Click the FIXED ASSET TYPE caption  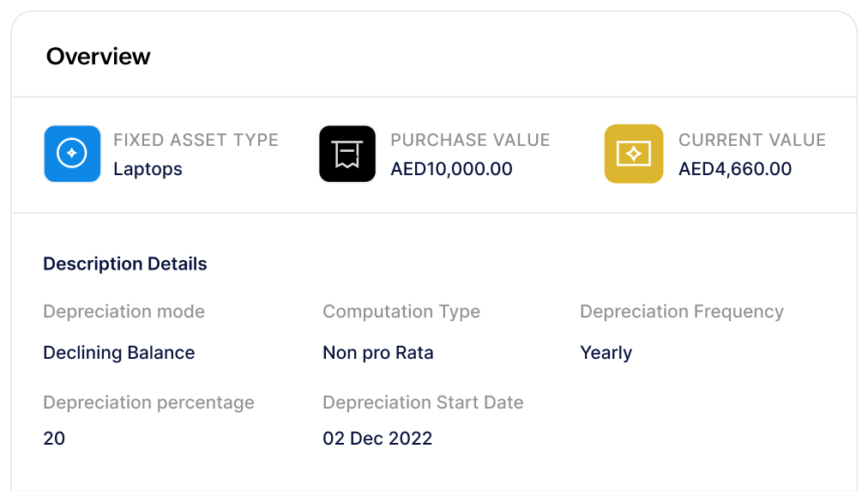pos(196,140)
